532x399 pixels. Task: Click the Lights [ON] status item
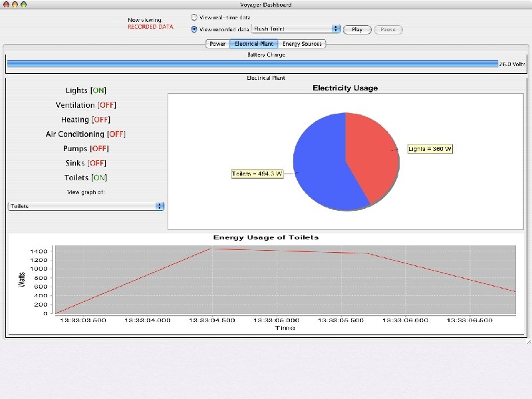[x=86, y=90]
